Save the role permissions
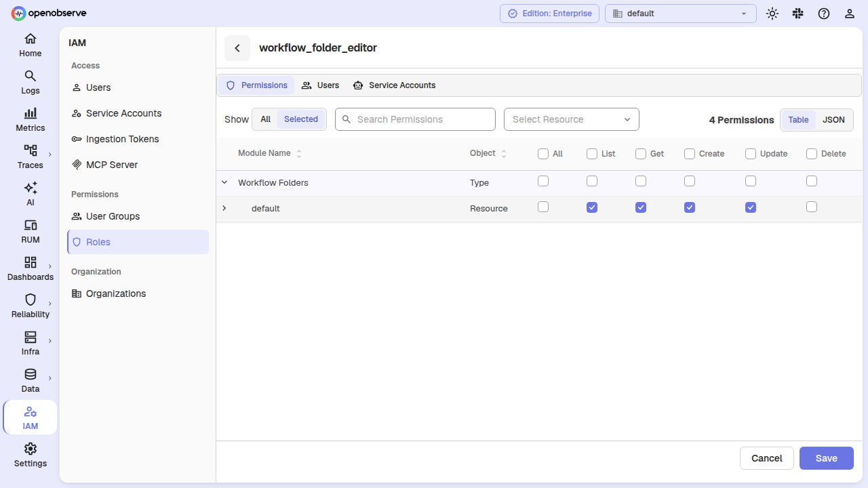Screen dimensions: 868x488 tap(827, 458)
